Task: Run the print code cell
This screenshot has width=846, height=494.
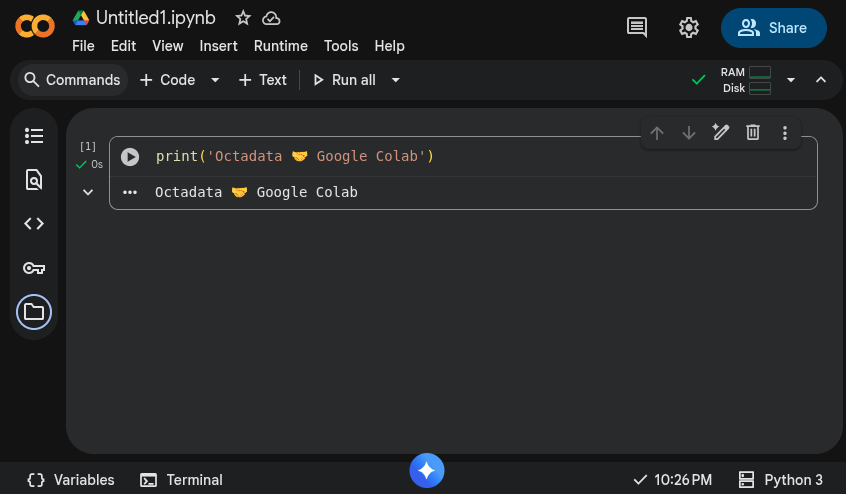Action: [130, 157]
